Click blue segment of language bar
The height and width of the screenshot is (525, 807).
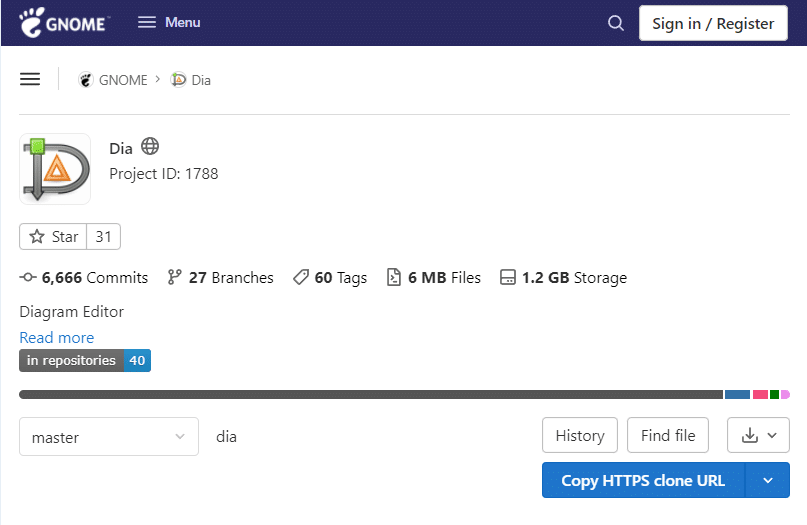[x=737, y=394]
